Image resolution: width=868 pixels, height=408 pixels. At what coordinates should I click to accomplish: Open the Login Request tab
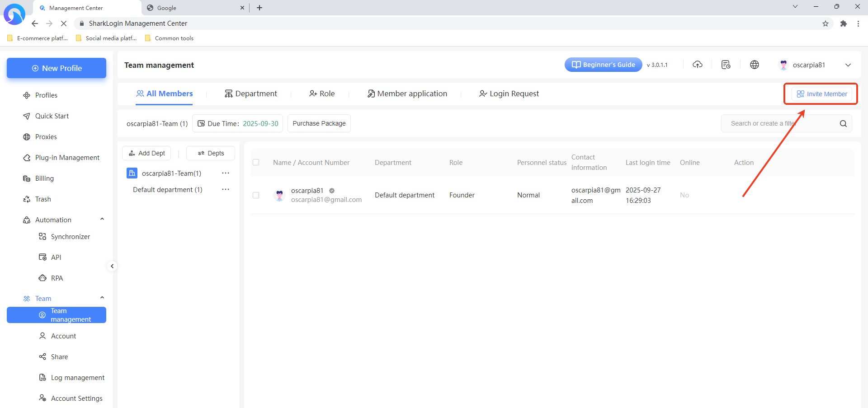pos(509,94)
